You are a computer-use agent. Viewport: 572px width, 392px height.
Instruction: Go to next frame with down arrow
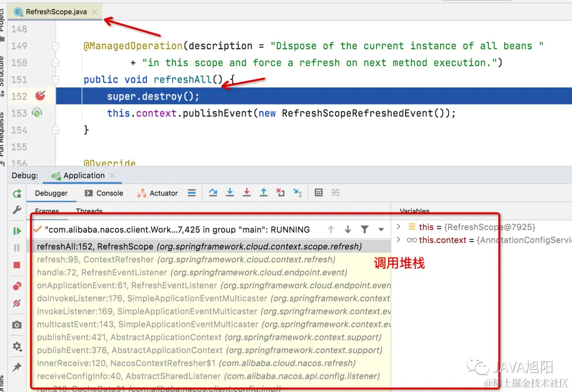347,229
